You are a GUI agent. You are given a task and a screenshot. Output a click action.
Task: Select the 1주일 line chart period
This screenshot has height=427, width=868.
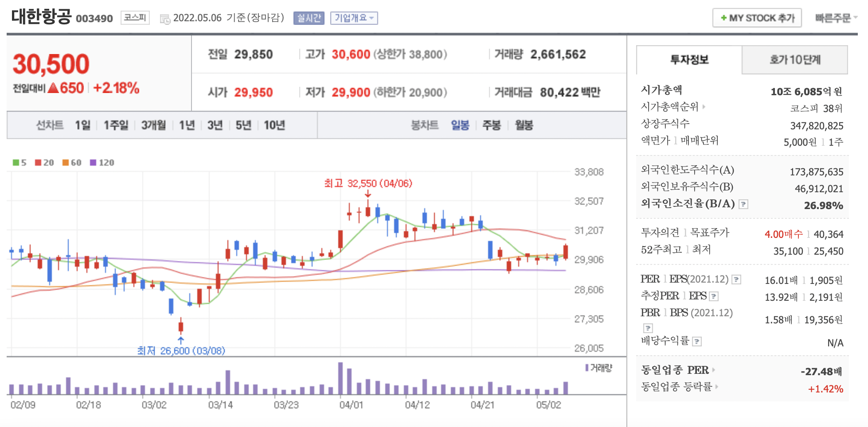(x=116, y=125)
